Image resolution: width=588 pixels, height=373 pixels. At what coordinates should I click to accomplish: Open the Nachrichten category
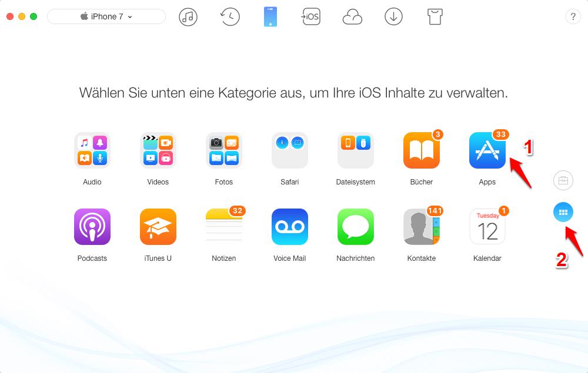(x=356, y=227)
